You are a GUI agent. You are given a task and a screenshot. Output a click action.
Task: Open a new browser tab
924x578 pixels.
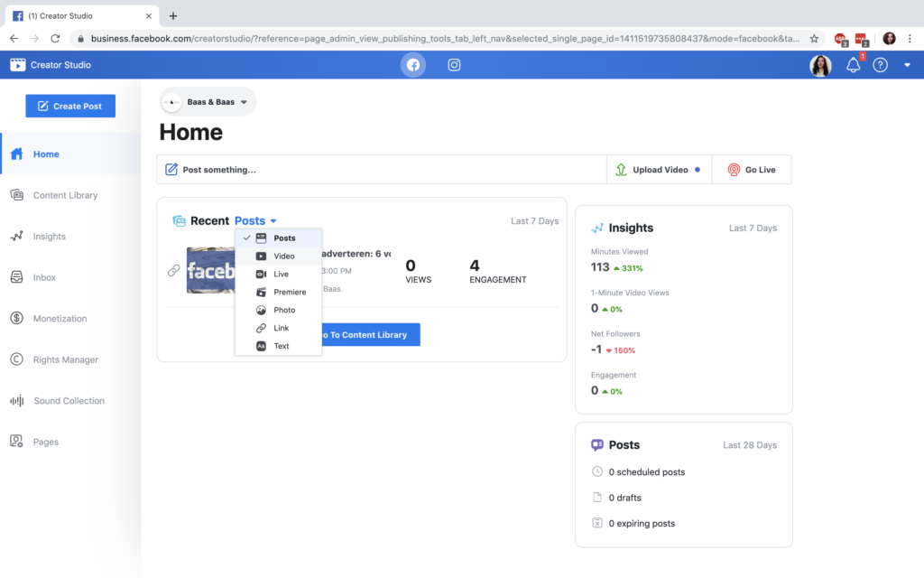172,16
